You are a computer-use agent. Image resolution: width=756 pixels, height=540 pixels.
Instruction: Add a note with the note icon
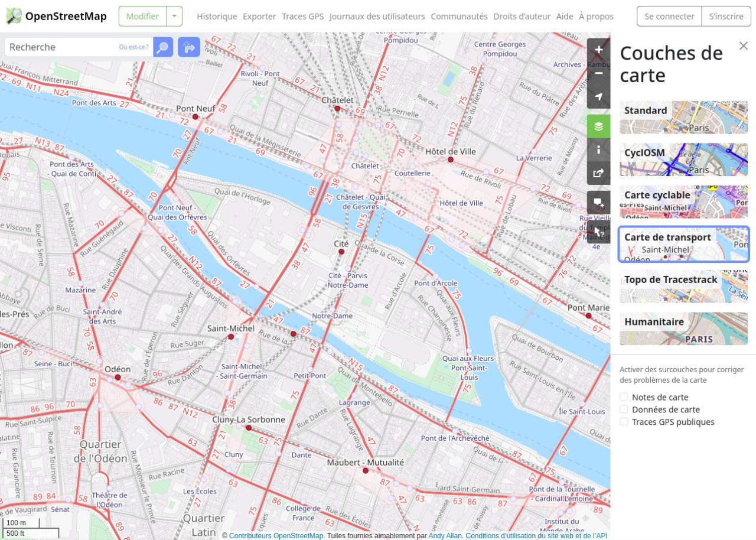pos(599,202)
